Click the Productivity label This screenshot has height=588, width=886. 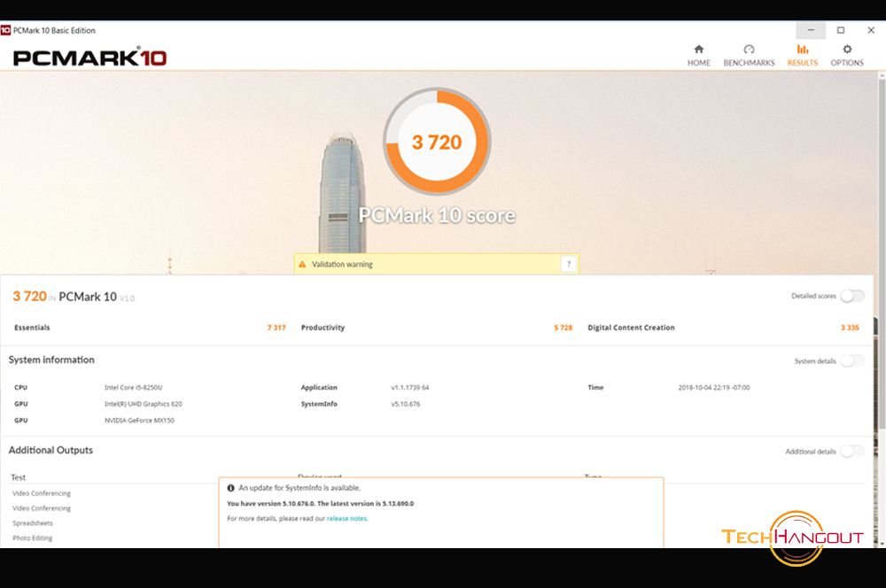pos(323,328)
